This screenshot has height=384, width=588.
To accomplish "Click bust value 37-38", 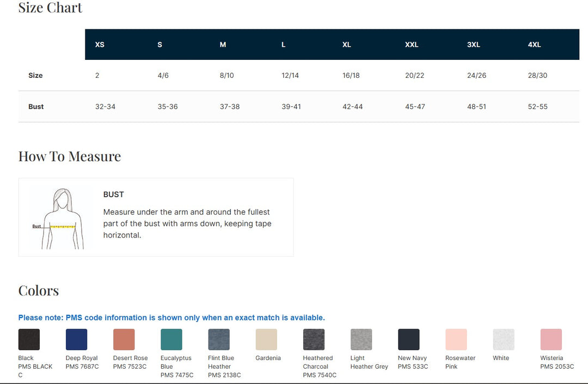I will tap(230, 107).
